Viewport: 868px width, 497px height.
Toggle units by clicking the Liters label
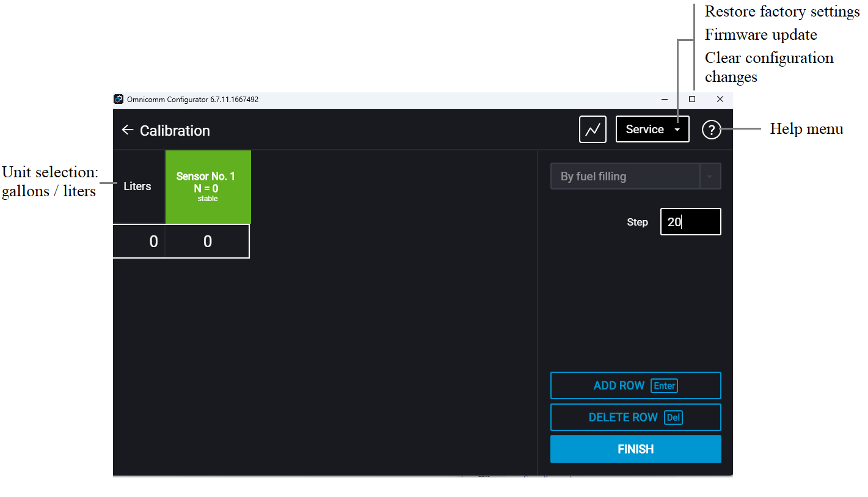coord(137,186)
